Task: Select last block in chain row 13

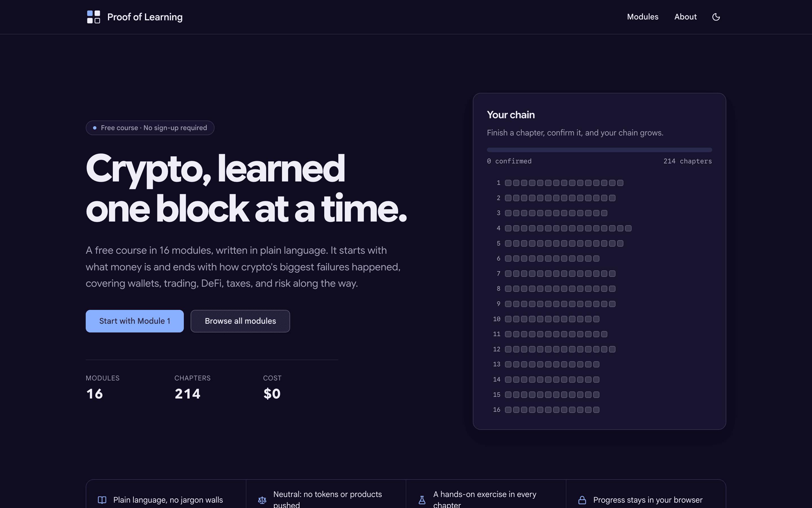Action: point(596,364)
